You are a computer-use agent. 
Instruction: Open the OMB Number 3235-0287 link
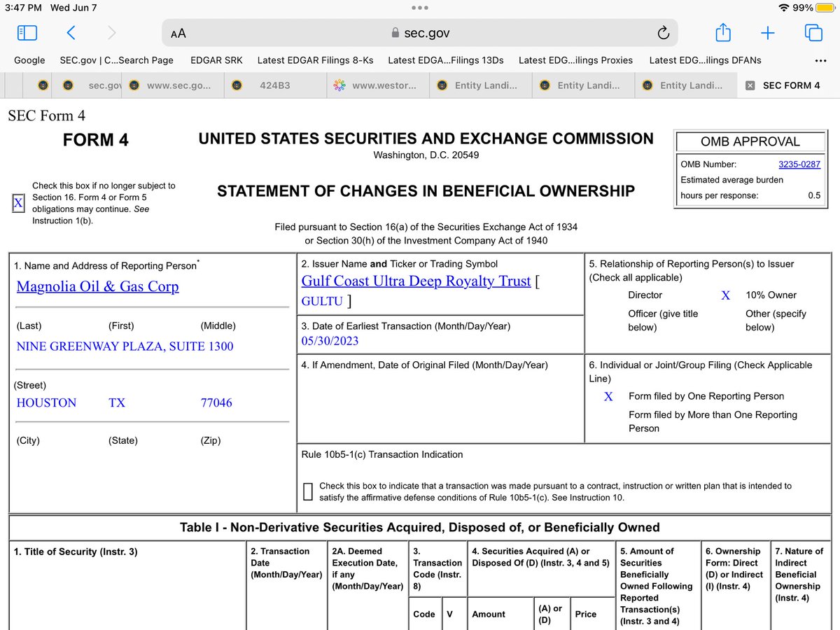click(x=799, y=164)
